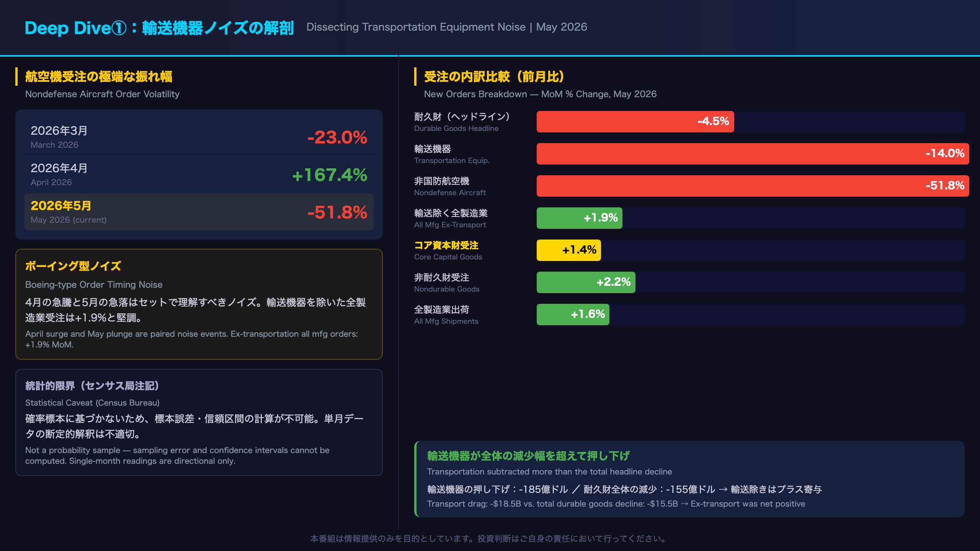
Task: Select the '非国防航空機' label
Action: [x=442, y=181]
